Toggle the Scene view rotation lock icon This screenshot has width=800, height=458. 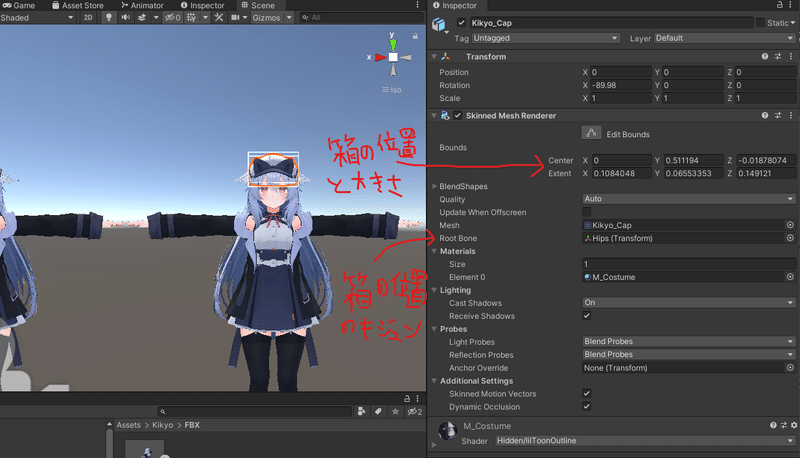coord(415,36)
